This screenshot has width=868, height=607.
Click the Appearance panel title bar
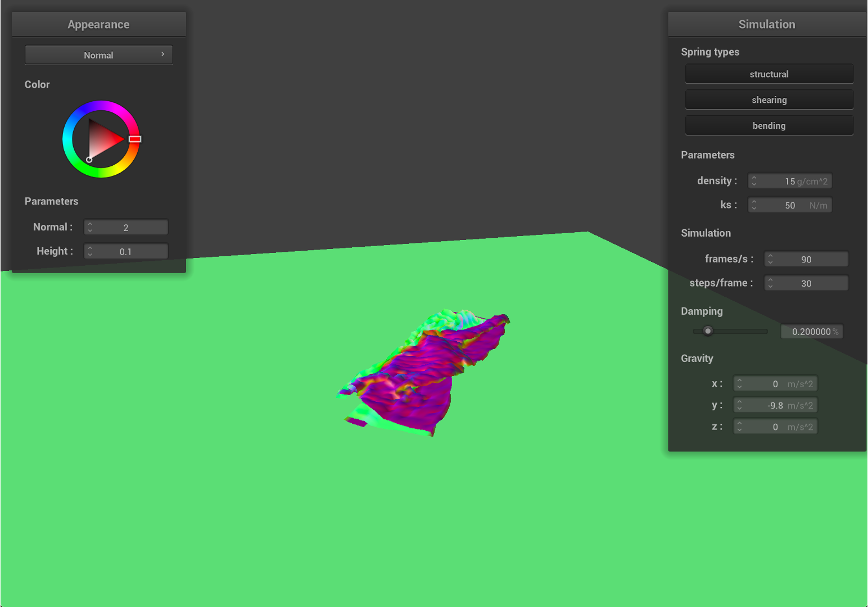coord(98,24)
